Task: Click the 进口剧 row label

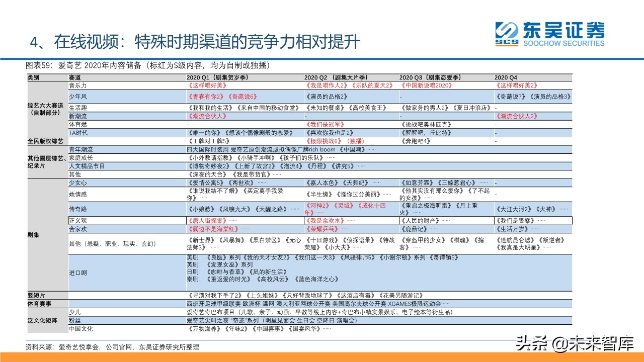Action: pos(77,273)
